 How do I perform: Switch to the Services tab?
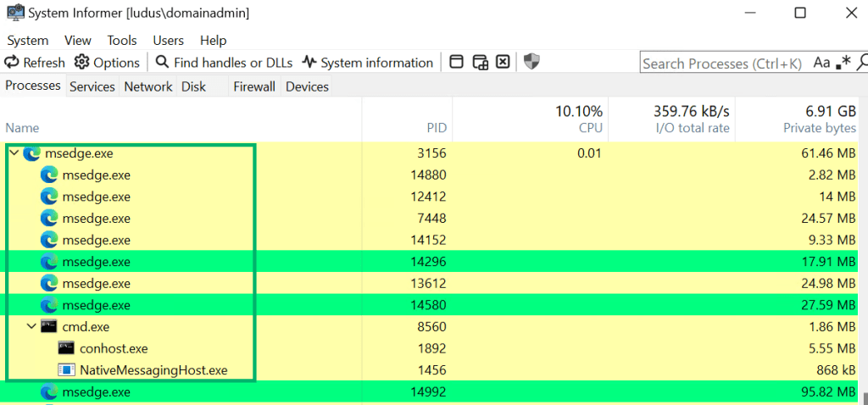coord(92,87)
